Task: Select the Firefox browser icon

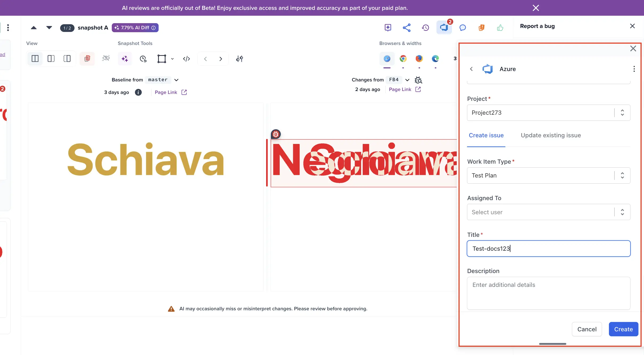Action: point(419,59)
